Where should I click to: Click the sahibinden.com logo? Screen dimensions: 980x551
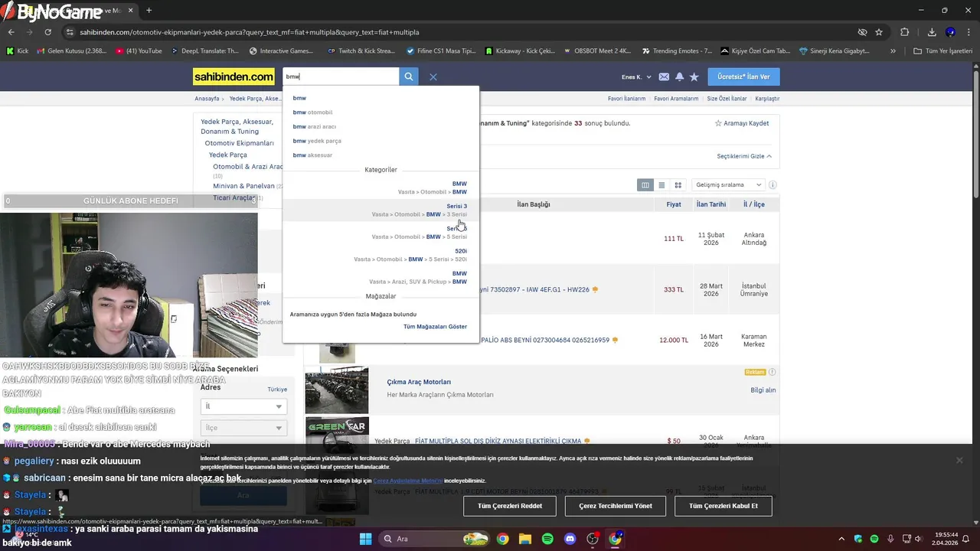coord(234,77)
